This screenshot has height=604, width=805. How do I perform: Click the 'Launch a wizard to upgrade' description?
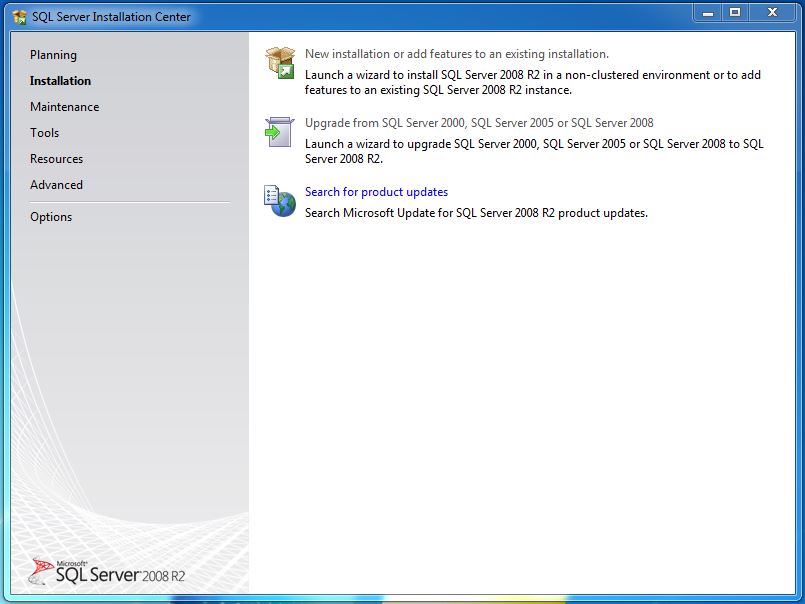[534, 151]
